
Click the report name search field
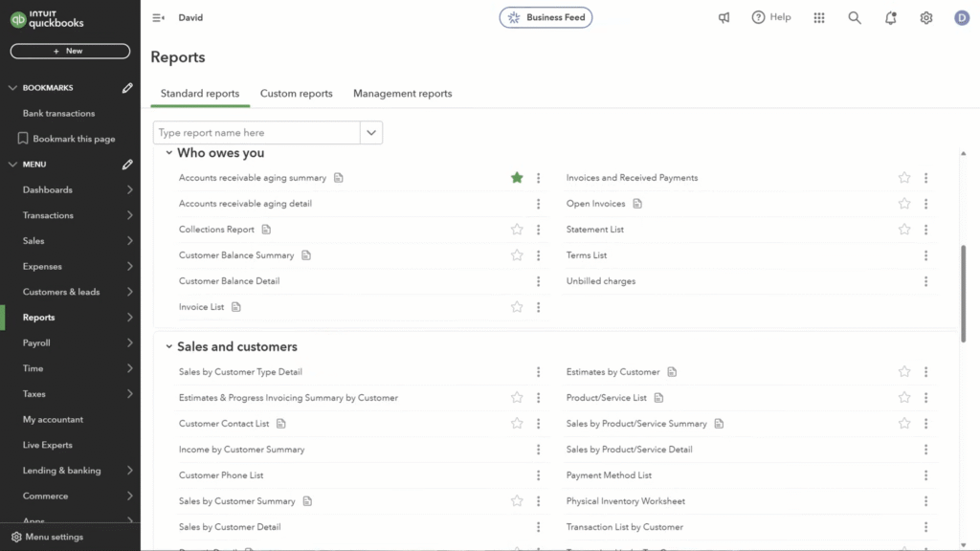[256, 133]
